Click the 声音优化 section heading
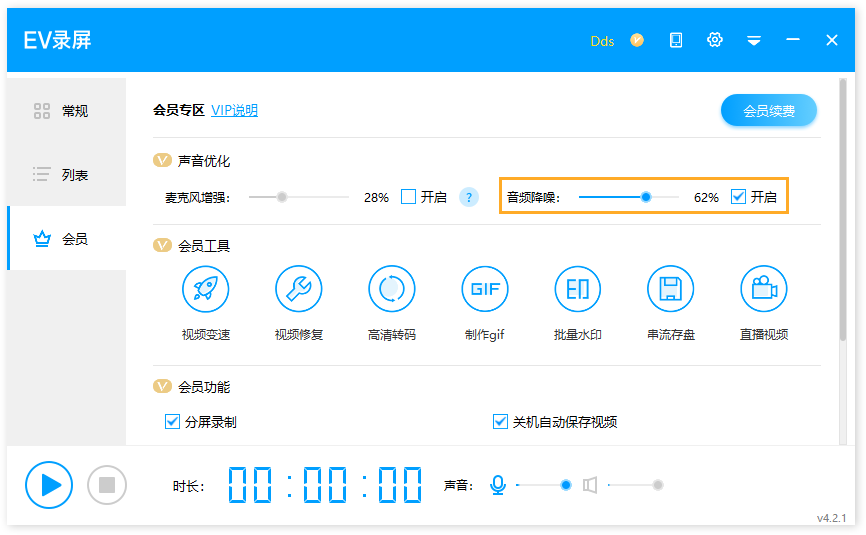This screenshot has height=535, width=866. coord(203,161)
